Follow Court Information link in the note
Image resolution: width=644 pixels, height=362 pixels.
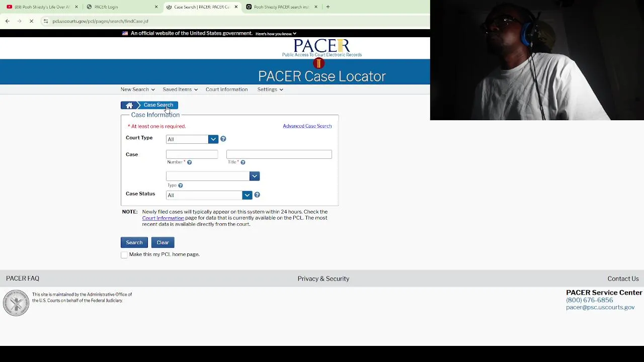[163, 218]
